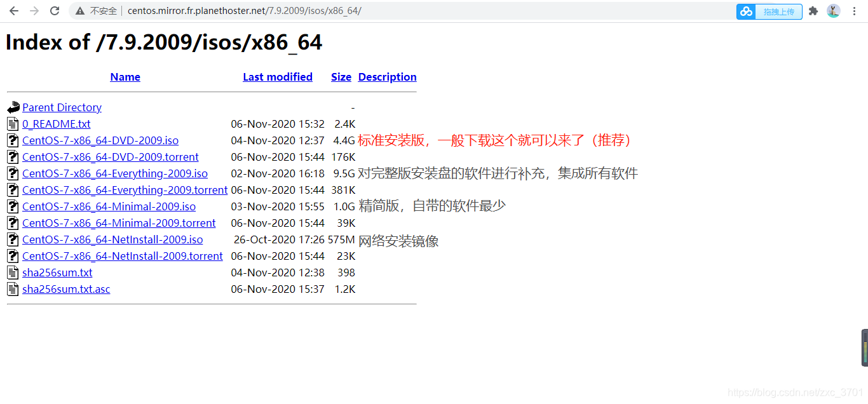The height and width of the screenshot is (404, 868).
Task: Click the 4.4G size of the DVD iso
Action: [x=344, y=140]
